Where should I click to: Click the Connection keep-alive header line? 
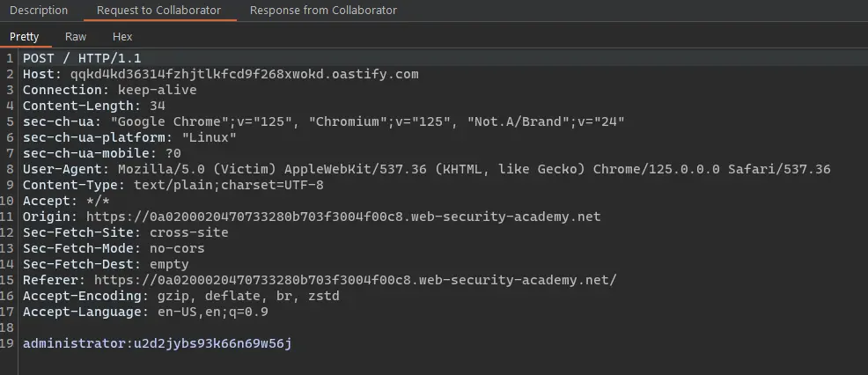pos(109,90)
